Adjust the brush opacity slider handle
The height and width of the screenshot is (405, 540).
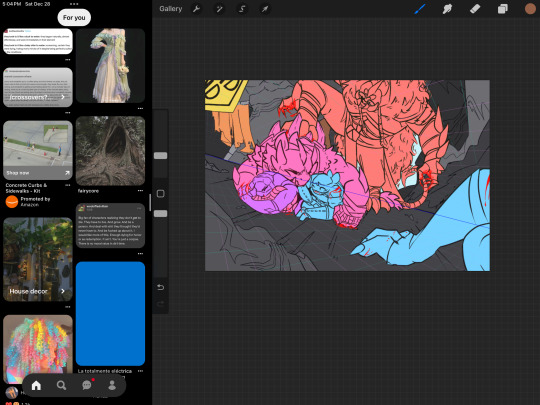pyautogui.click(x=160, y=214)
